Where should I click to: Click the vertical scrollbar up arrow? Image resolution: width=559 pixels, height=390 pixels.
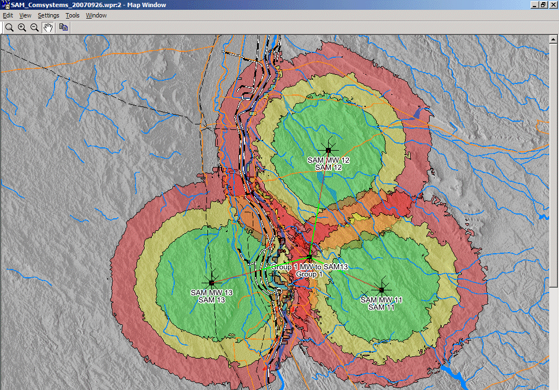[553, 39]
